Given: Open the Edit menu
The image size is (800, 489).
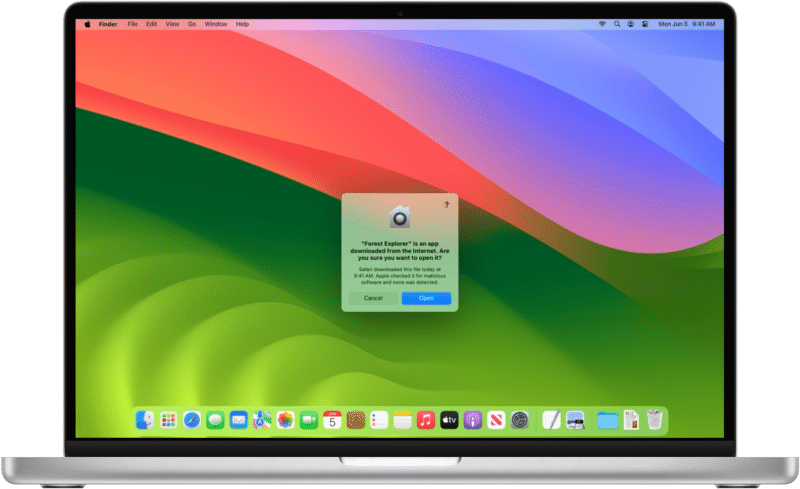Looking at the screenshot, I should pyautogui.click(x=152, y=24).
